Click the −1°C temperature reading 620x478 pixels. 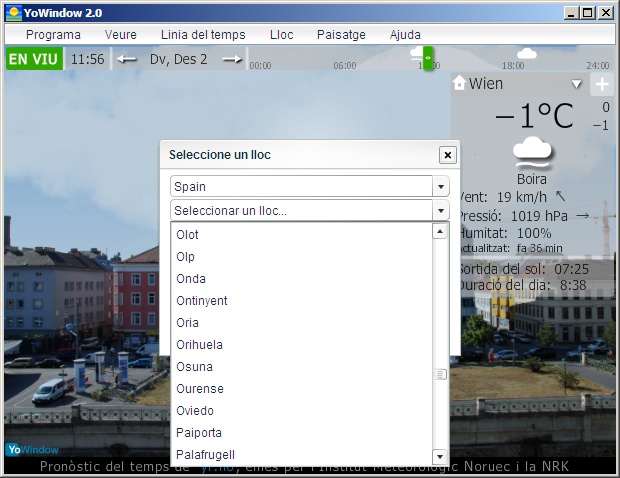pos(534,116)
